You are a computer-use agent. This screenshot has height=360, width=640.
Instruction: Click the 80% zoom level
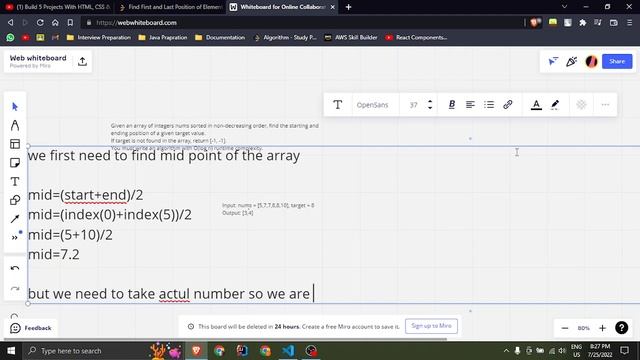[584, 328]
